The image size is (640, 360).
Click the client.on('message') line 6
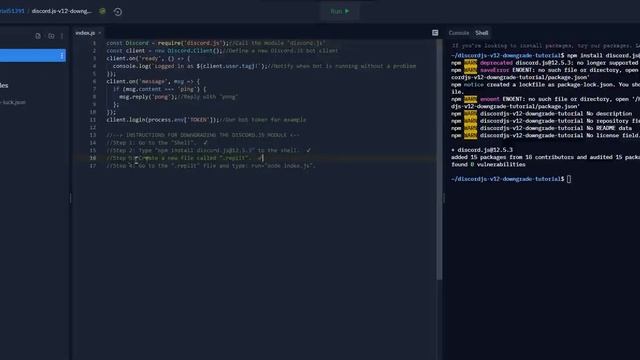pyautogui.click(x=153, y=82)
